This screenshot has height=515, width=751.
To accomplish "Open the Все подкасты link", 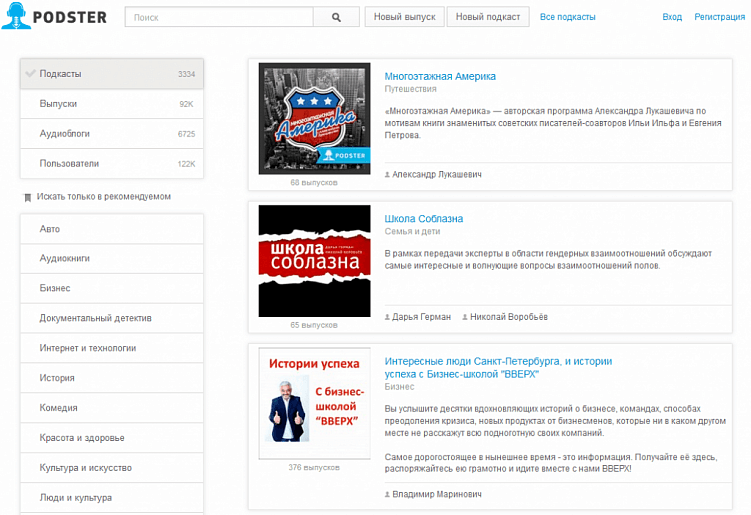I will [x=568, y=17].
